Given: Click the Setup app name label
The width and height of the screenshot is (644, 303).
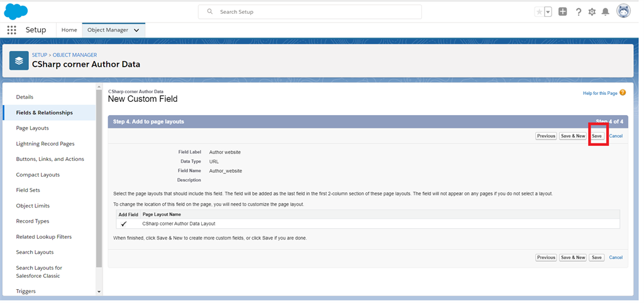Looking at the screenshot, I should pyautogui.click(x=36, y=30).
